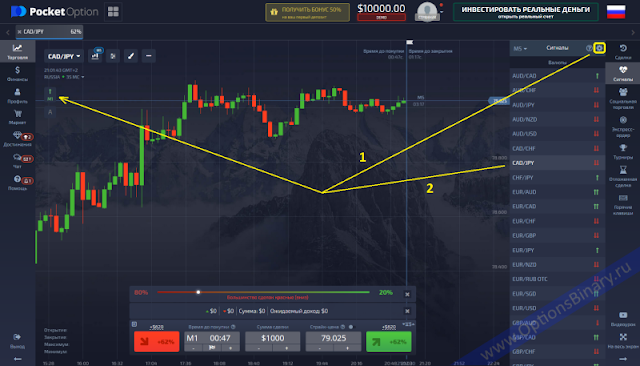
Task: Click the A auto-scale button on chart
Action: (50, 112)
